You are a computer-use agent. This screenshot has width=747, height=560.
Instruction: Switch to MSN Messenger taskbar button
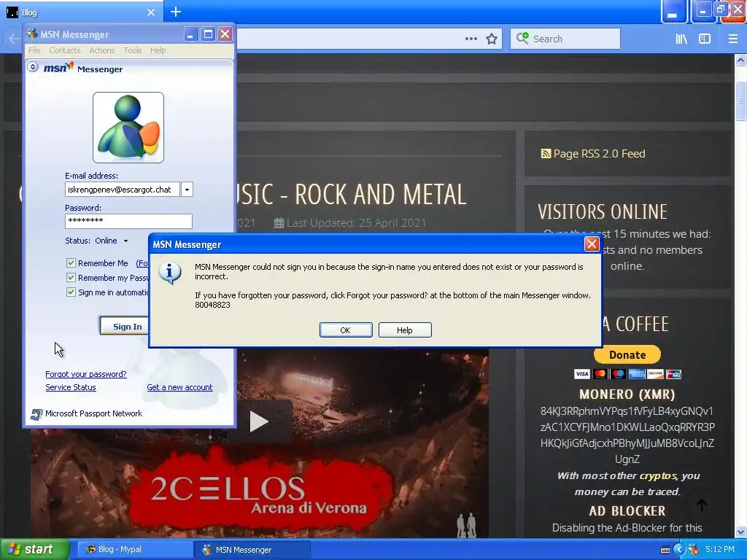tap(252, 550)
